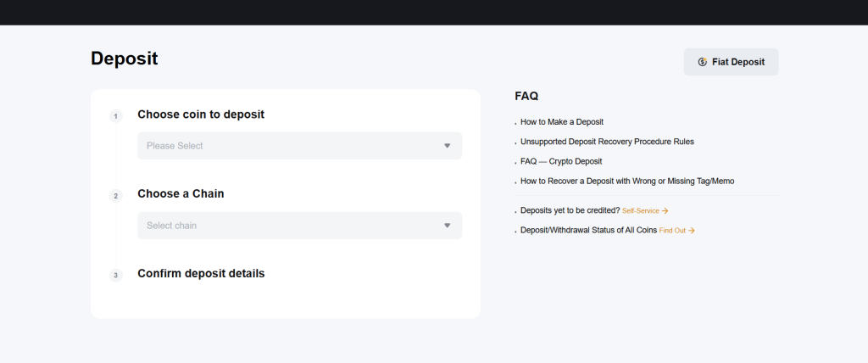Click the Deposit page title

coord(124,59)
